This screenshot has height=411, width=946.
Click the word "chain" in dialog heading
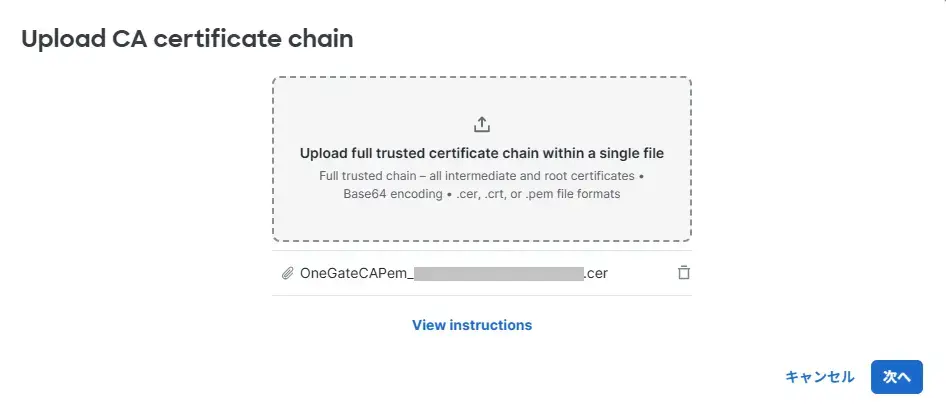click(325, 40)
